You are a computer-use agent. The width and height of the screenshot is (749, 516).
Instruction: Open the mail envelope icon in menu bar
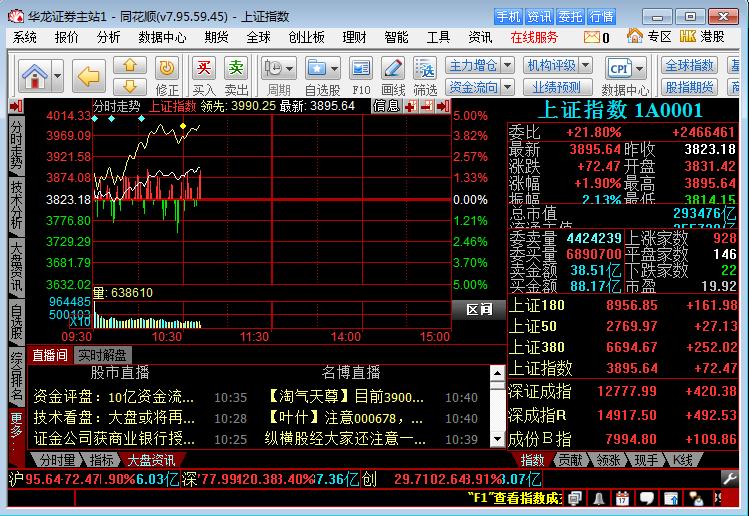[591, 37]
